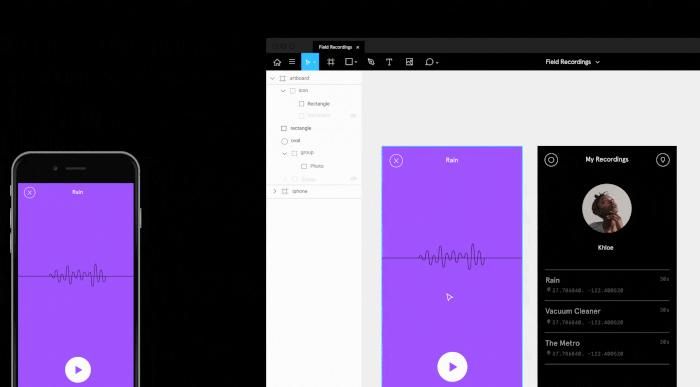Image resolution: width=700 pixels, height=387 pixels.
Task: Select the Text tool
Action: click(x=389, y=62)
